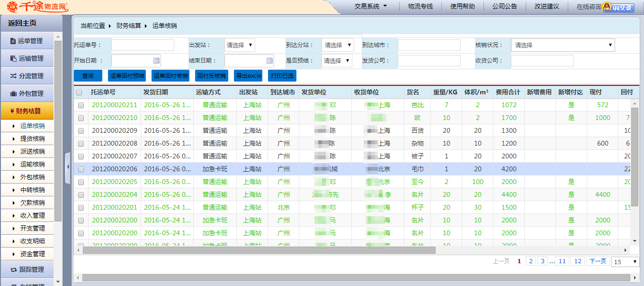644x286 pixels.
Task: Click the 运单回付预销 button
Action: (127, 76)
